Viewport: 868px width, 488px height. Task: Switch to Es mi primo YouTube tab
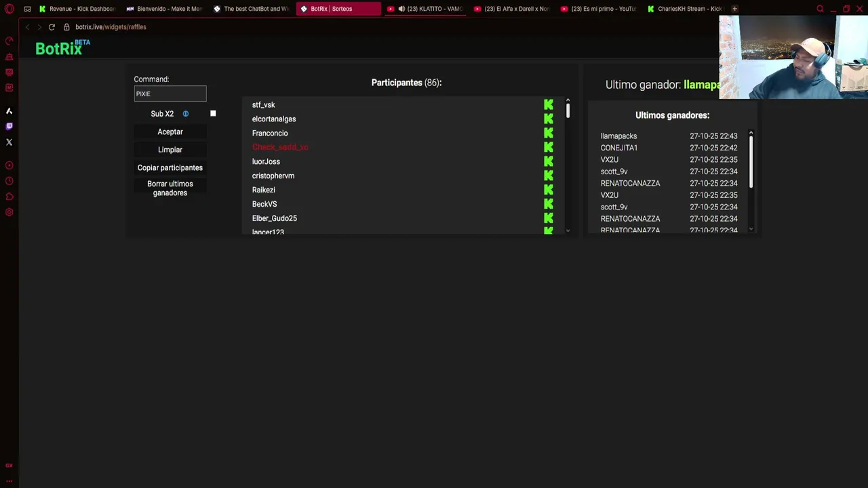598,9
